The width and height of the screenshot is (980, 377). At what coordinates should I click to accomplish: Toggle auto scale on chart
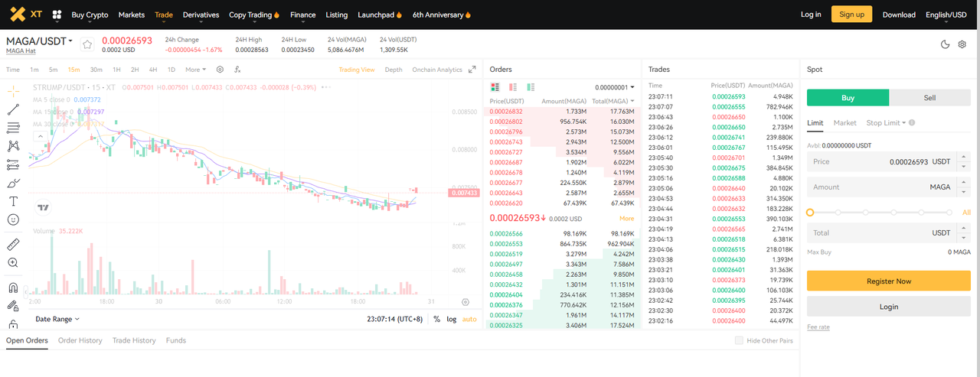pos(469,319)
